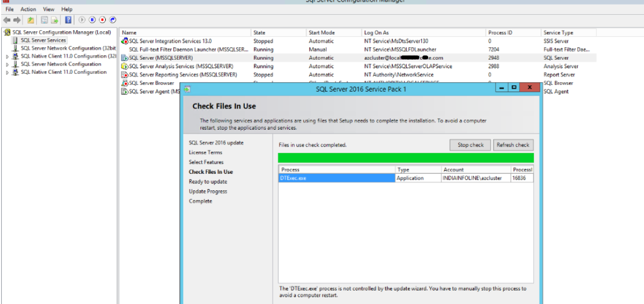The image size is (644, 304).
Task: Open the View menu
Action: coord(48,9)
